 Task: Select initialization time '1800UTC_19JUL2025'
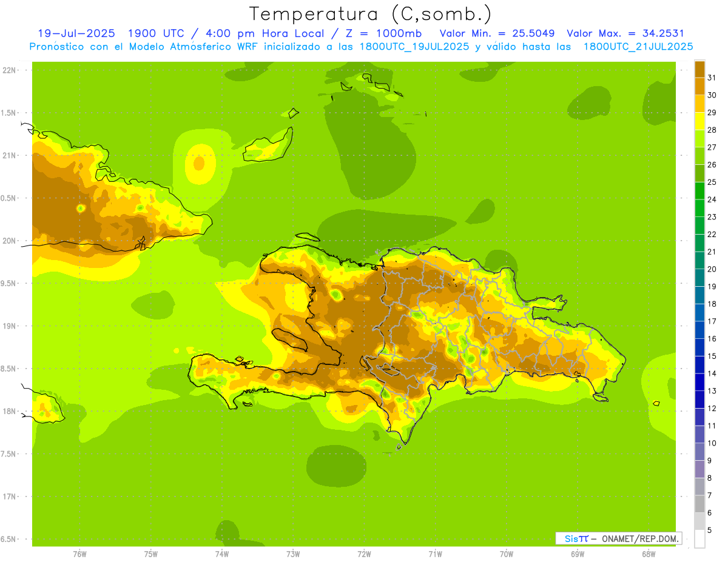pos(414,47)
